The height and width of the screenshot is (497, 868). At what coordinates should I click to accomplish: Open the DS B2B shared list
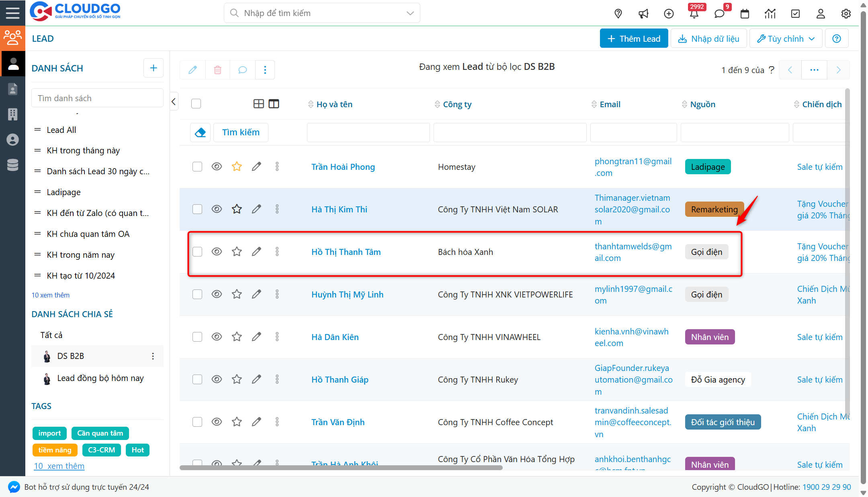(71, 356)
